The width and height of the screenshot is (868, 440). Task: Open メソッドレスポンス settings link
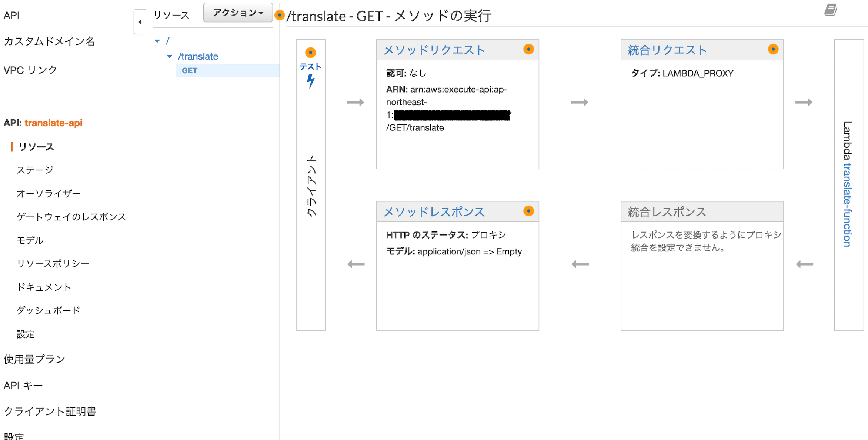point(434,212)
